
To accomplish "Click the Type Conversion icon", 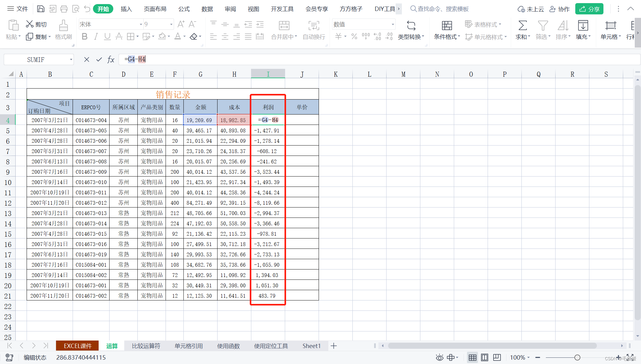I will click(x=411, y=25).
